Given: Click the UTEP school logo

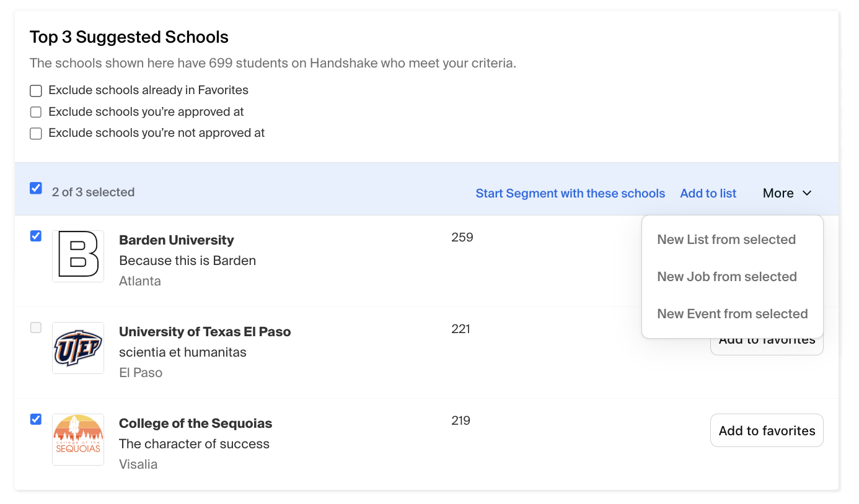Looking at the screenshot, I should click(77, 348).
